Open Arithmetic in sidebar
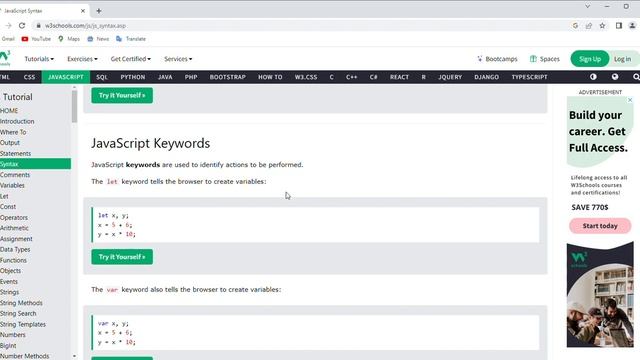This screenshot has height=360, width=640. click(x=14, y=228)
